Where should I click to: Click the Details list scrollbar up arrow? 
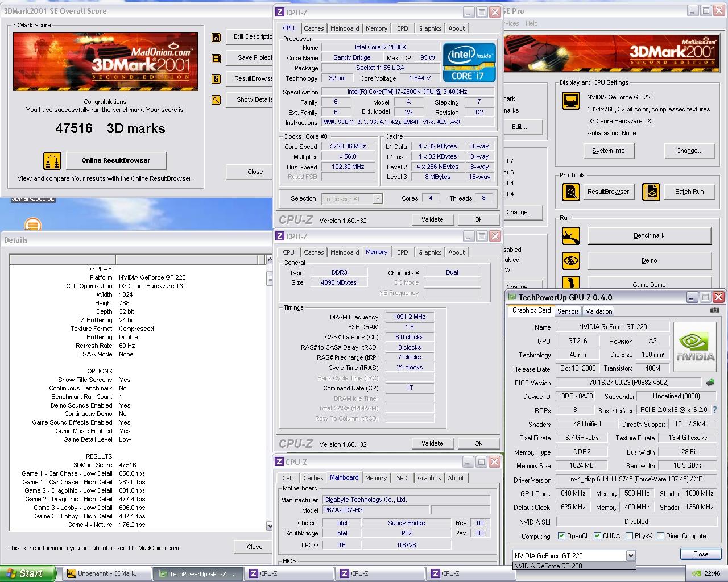(270, 260)
